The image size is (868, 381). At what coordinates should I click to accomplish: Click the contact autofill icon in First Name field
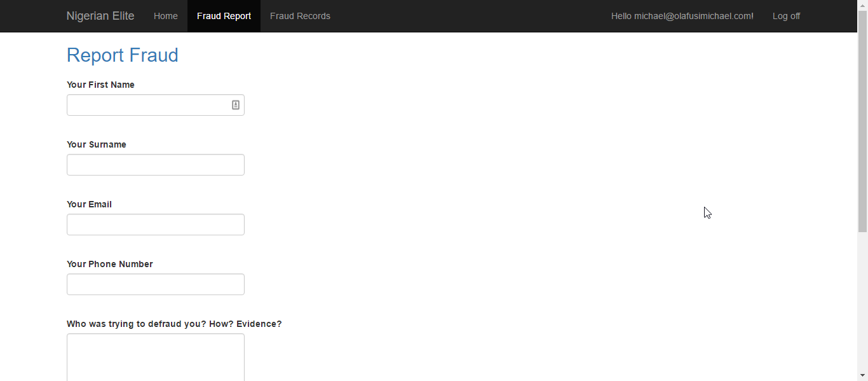(x=235, y=104)
